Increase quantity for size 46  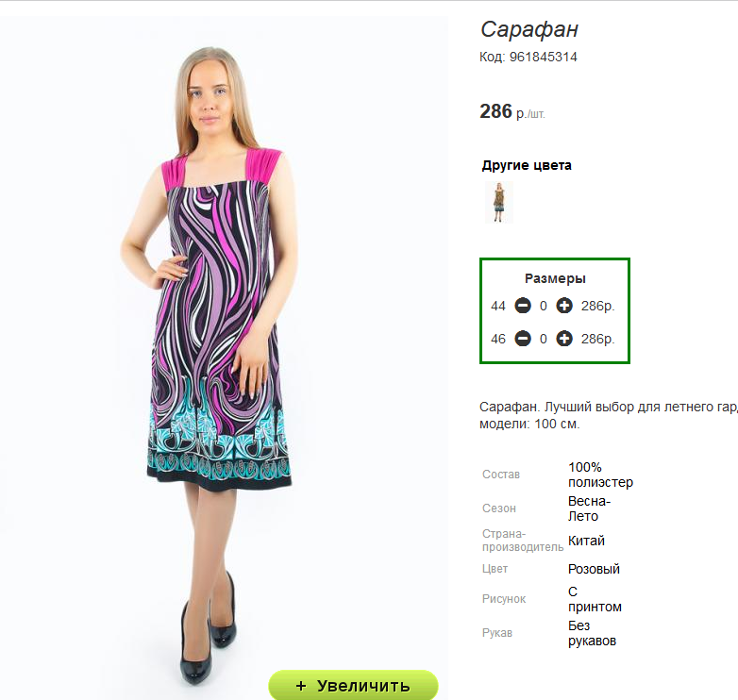point(563,339)
